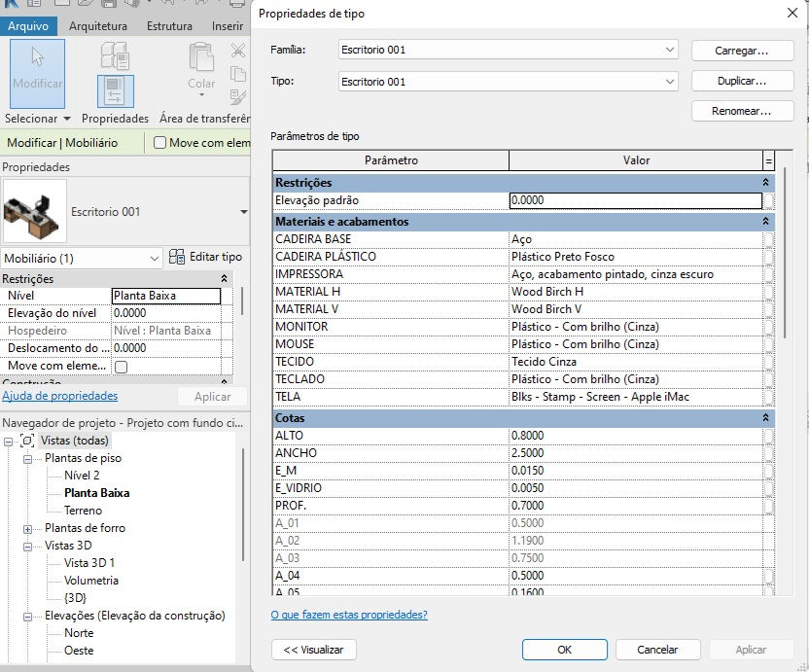Collapse the Elevações tree node
The height and width of the screenshot is (672, 809).
pyautogui.click(x=27, y=617)
